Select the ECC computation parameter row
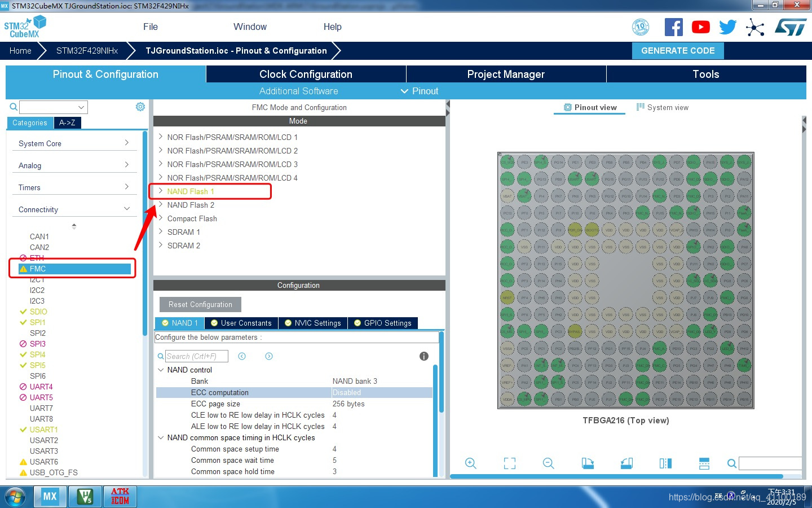The width and height of the screenshot is (812, 508). 294,392
